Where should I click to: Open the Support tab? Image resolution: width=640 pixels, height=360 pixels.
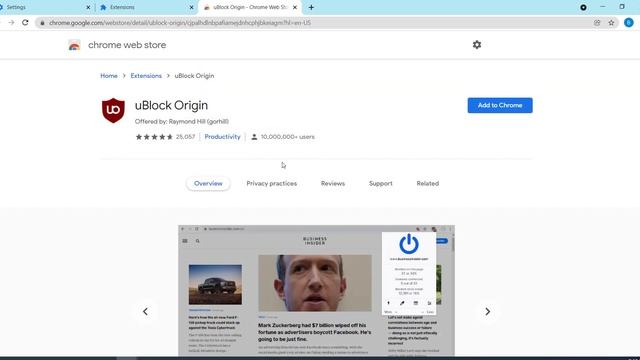pos(380,183)
